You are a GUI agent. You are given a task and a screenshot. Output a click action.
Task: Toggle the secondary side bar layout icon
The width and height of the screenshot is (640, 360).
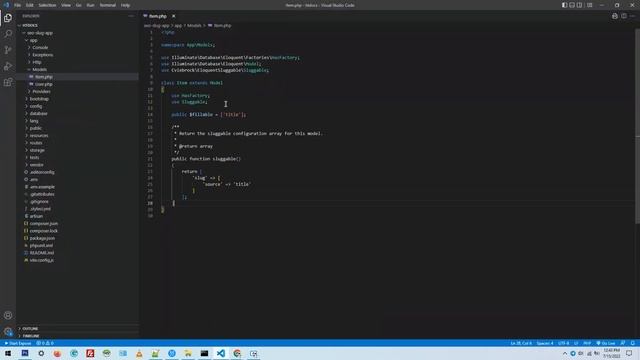[x=580, y=5]
